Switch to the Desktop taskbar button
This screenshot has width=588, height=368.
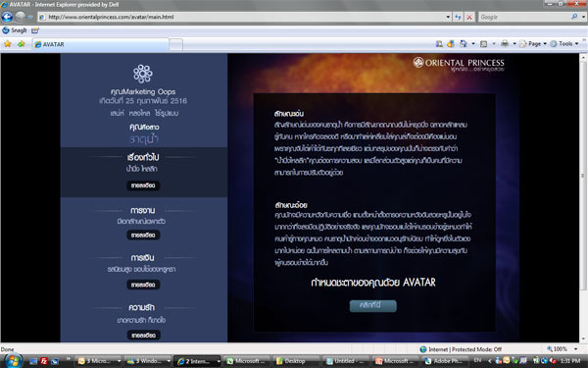coord(297,361)
